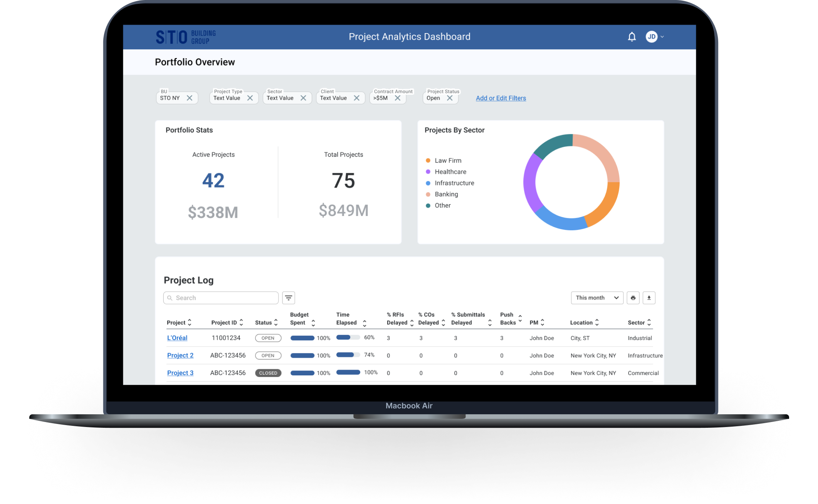
Task: Open the Project Log filter icon
Action: pyautogui.click(x=289, y=298)
